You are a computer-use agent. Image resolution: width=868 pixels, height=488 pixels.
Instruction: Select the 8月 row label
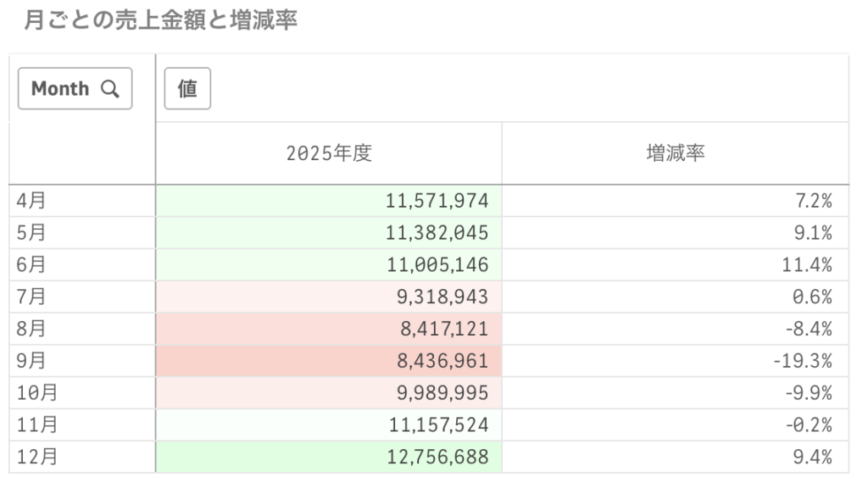[31, 329]
